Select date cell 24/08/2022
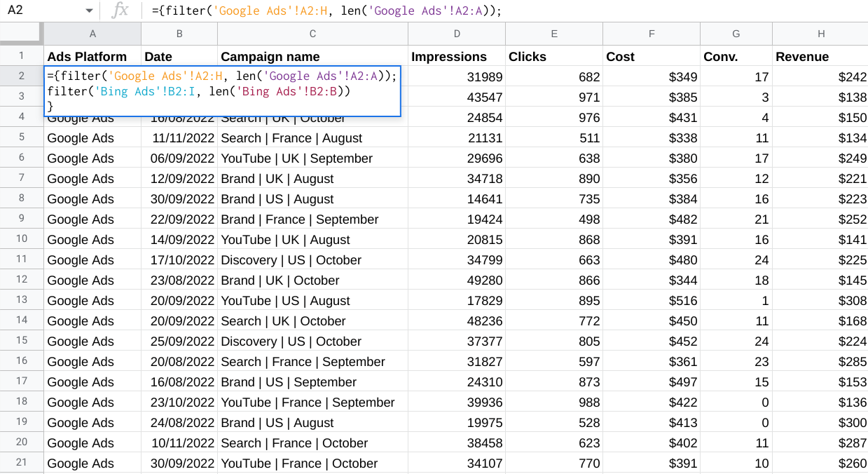The image size is (868, 474). [179, 423]
